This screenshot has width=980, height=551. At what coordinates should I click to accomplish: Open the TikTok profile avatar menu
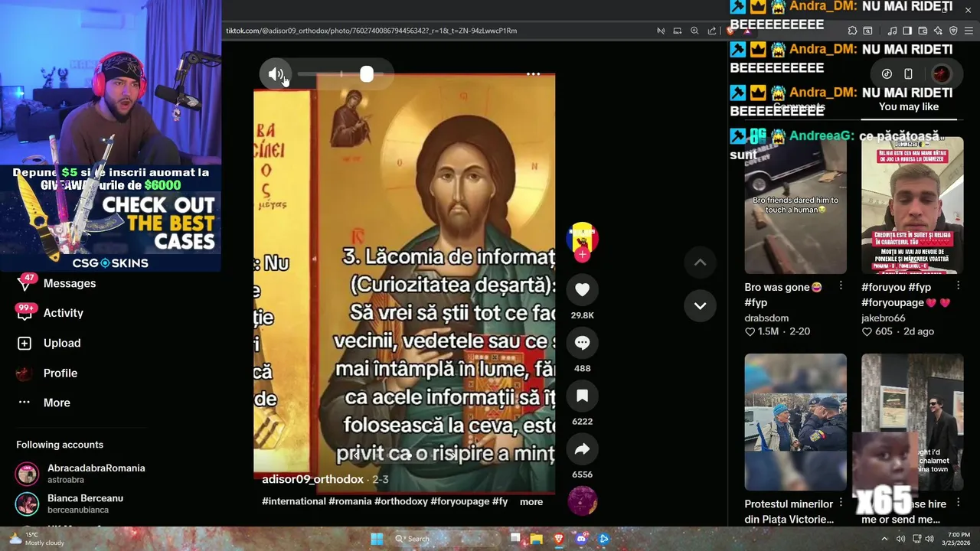941,73
